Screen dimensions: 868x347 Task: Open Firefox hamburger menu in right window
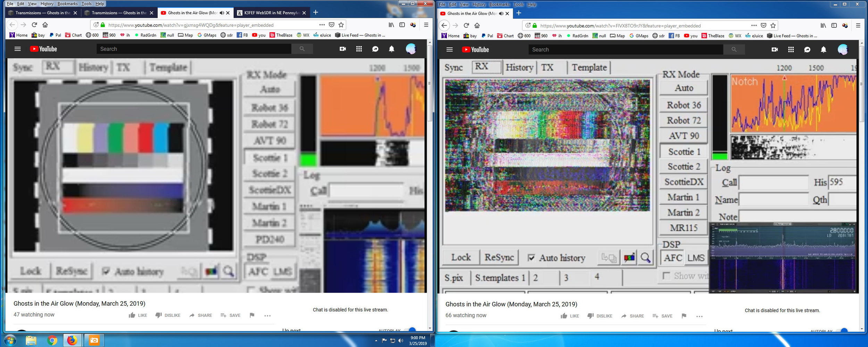[x=858, y=25]
